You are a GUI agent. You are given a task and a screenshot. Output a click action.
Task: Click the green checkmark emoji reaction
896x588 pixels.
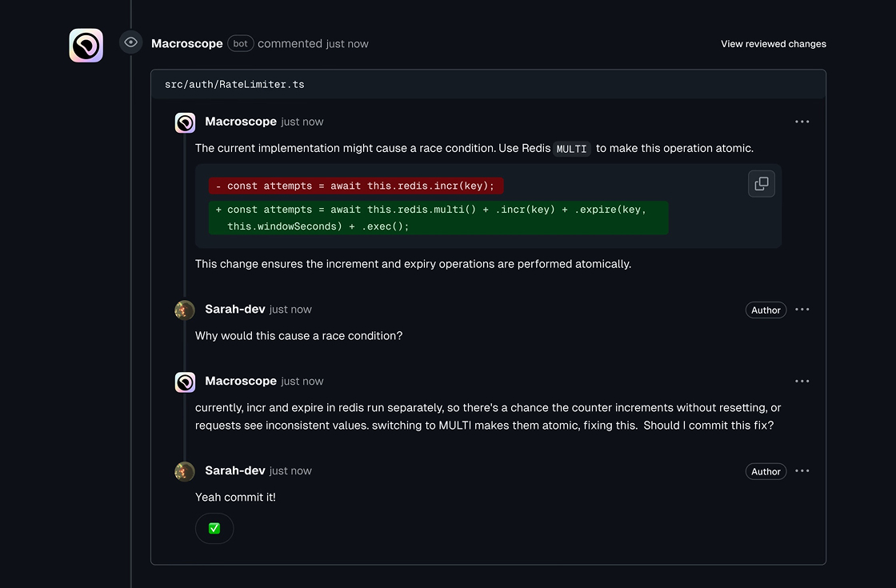214,528
